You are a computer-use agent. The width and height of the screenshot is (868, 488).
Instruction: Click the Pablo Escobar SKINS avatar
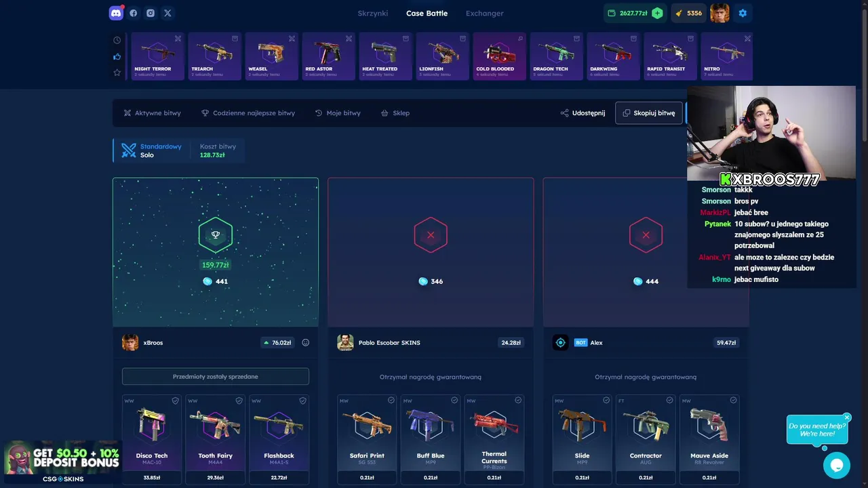(345, 342)
